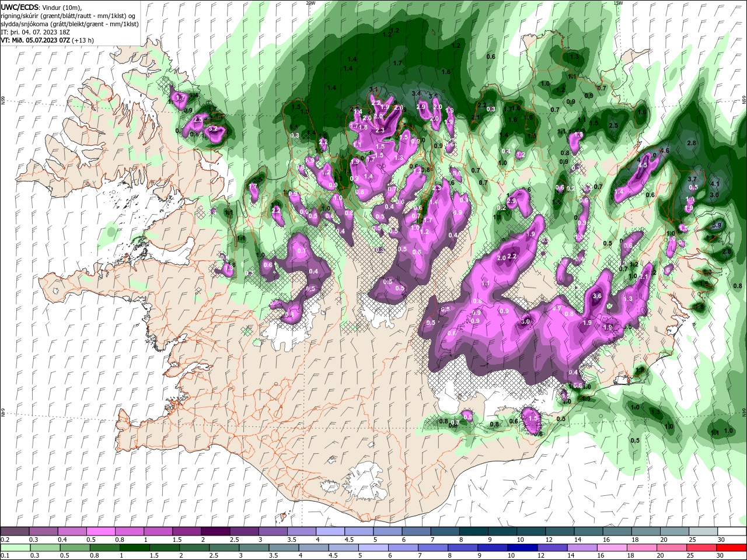Click the "20W" longitude label

click(x=310, y=3)
